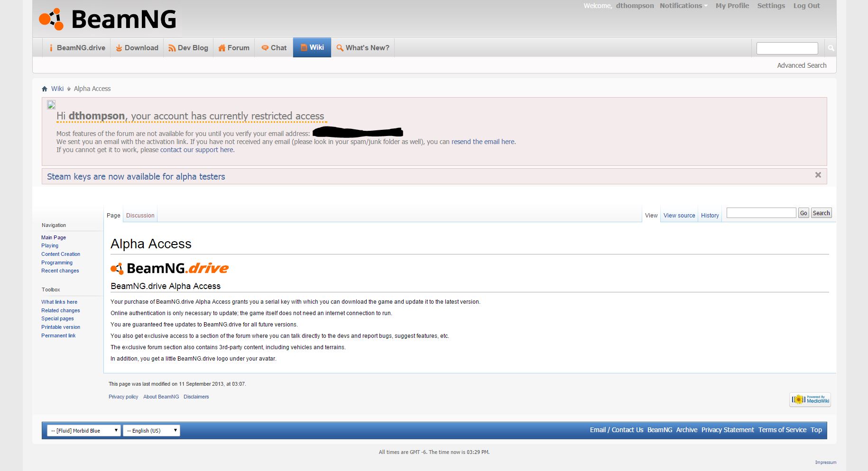Click the Wiki breadcrumb link
This screenshot has width=868, height=471.
(x=57, y=89)
